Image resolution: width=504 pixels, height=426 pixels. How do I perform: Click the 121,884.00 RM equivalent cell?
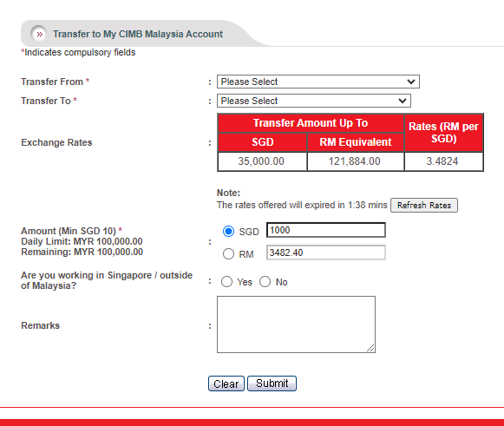(x=356, y=161)
